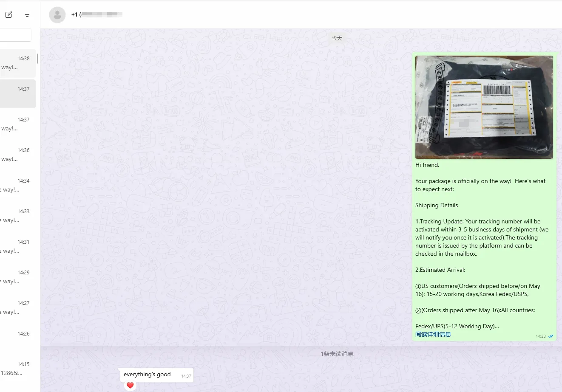562x392 pixels.
Task: Click the "Hi friend," greeting text
Action: tap(427, 165)
